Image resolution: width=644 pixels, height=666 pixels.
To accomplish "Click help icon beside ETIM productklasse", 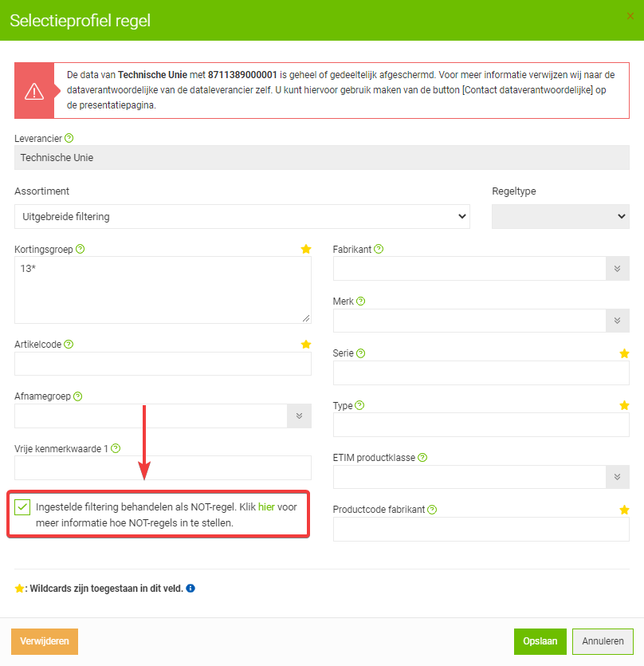I will point(422,458).
